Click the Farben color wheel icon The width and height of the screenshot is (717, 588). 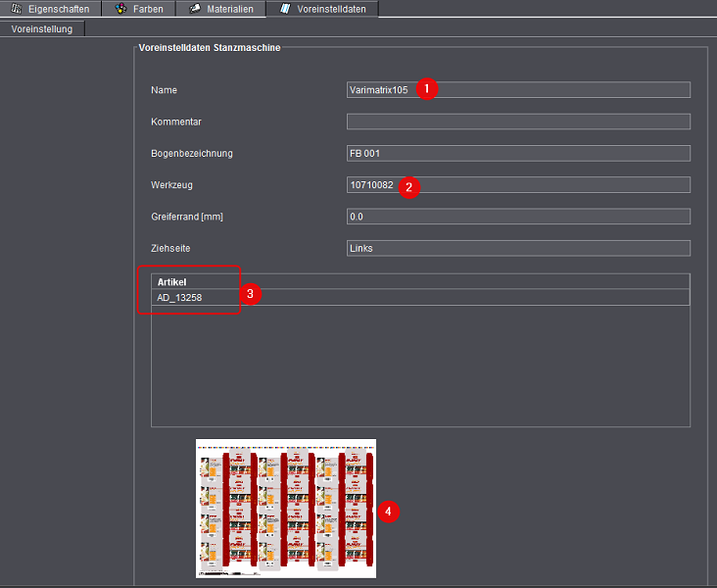120,9
